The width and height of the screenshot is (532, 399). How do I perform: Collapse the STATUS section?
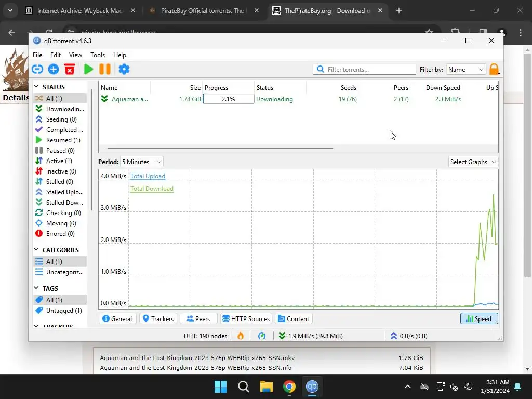click(x=36, y=87)
